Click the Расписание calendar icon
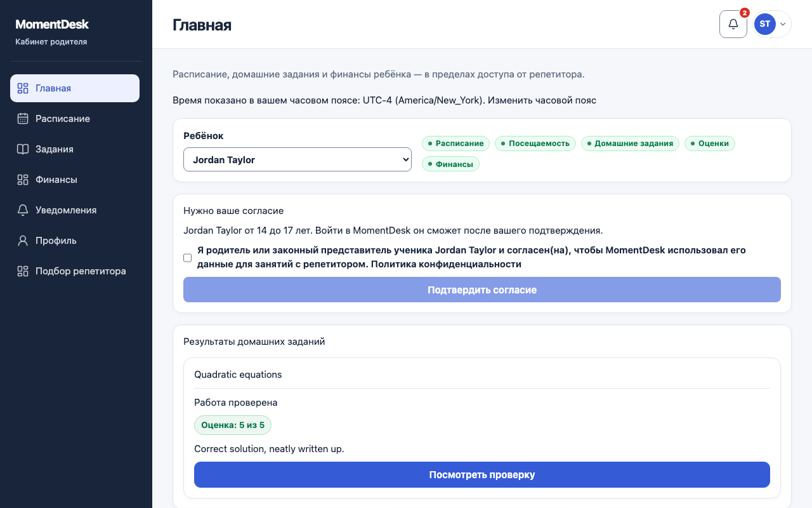Viewport: 812px width, 508px height. click(23, 119)
